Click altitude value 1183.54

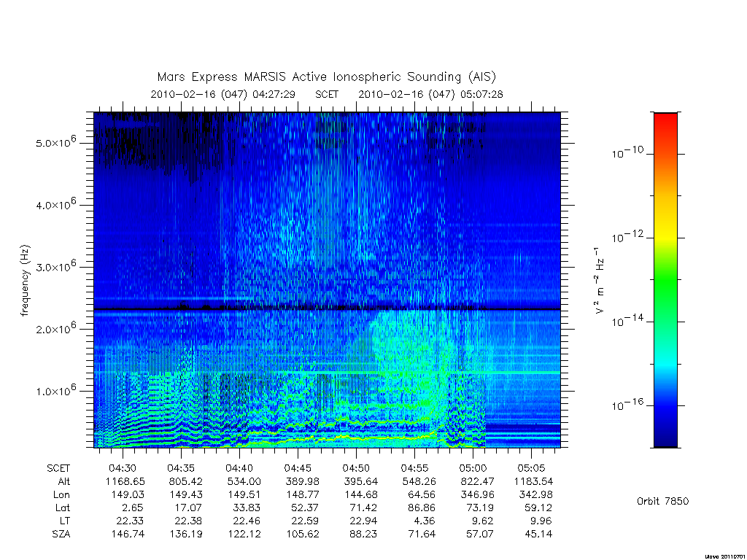coord(533,481)
